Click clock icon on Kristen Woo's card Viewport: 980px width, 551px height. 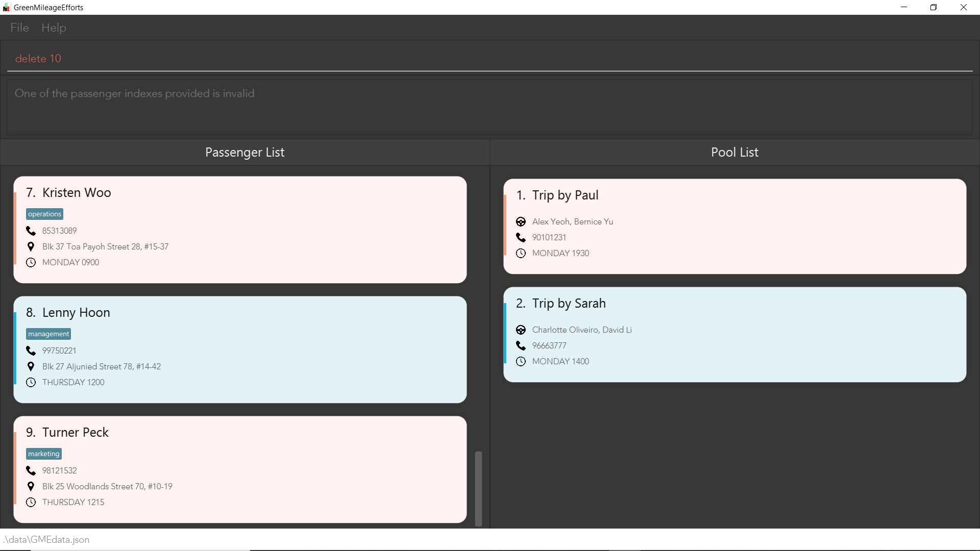click(31, 263)
